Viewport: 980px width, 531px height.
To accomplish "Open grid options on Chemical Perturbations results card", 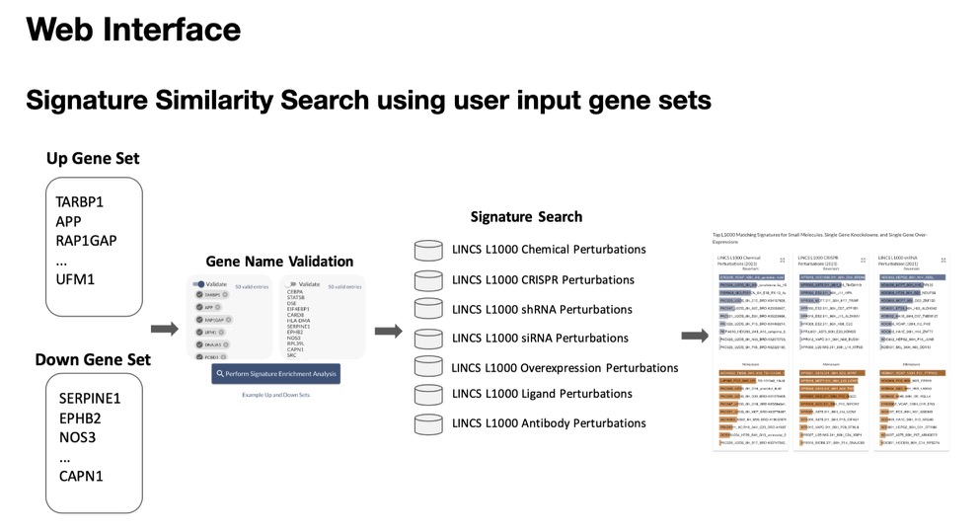I will coord(782,260).
